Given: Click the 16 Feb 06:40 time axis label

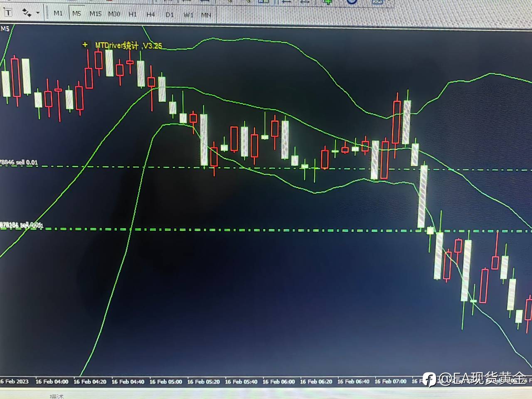Looking at the screenshot, I should (x=354, y=382).
